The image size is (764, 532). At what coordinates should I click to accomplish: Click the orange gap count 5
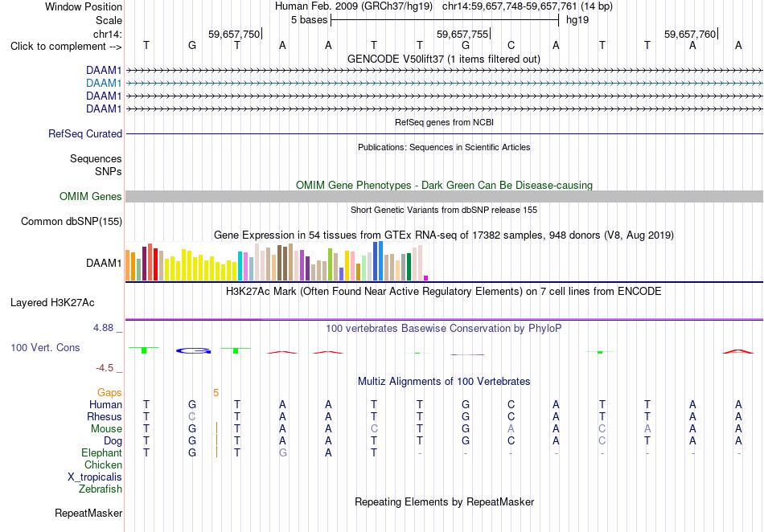(216, 392)
